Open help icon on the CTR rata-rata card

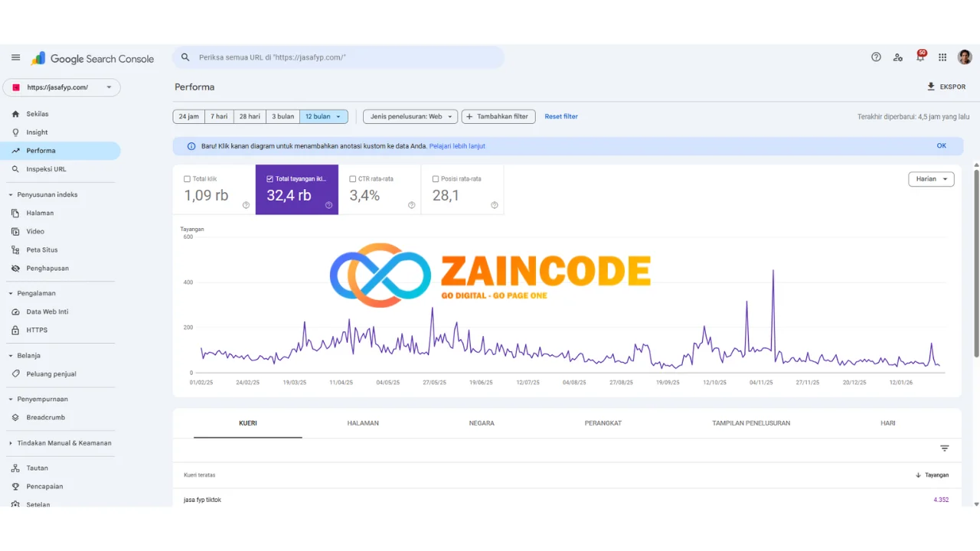point(411,205)
